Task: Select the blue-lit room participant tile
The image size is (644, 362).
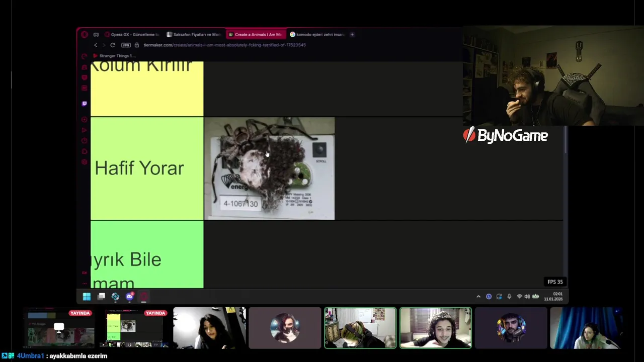Action: pos(587,328)
